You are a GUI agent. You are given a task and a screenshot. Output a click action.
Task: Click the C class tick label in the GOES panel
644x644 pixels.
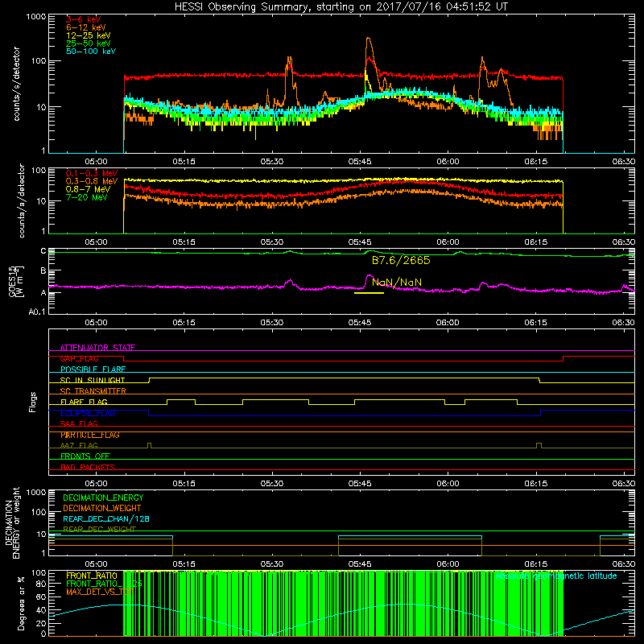[43, 250]
